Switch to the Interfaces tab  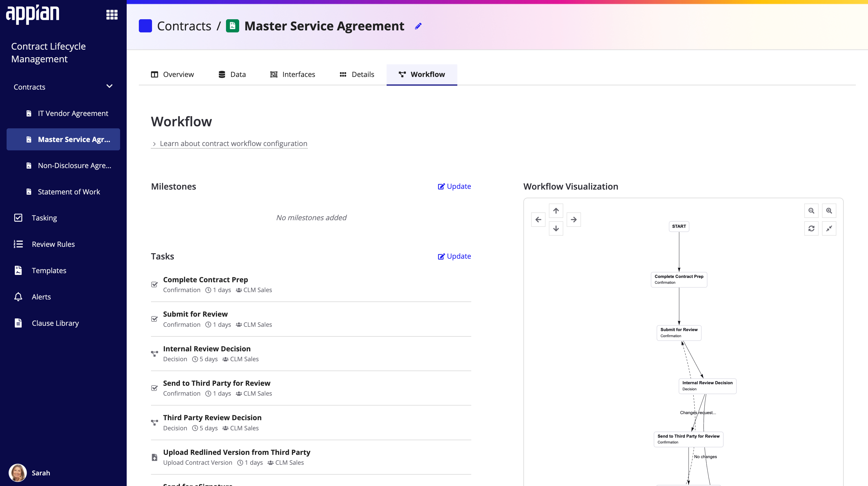pyautogui.click(x=293, y=74)
